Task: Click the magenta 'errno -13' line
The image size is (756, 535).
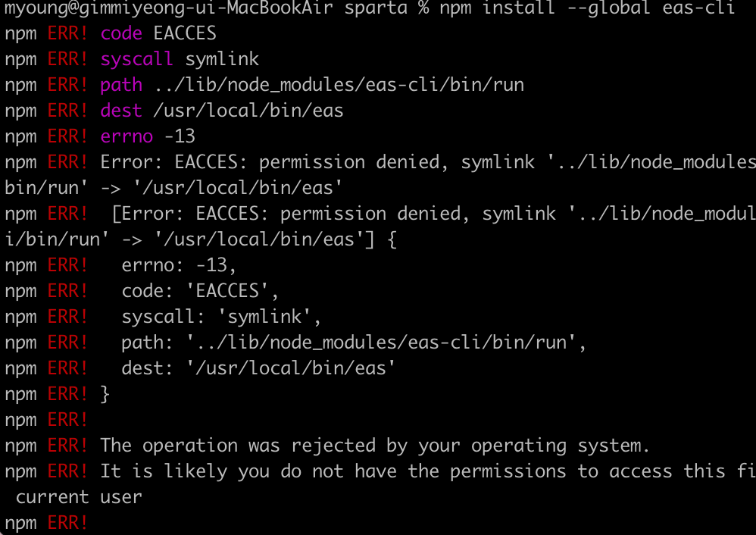Action: tap(100, 136)
